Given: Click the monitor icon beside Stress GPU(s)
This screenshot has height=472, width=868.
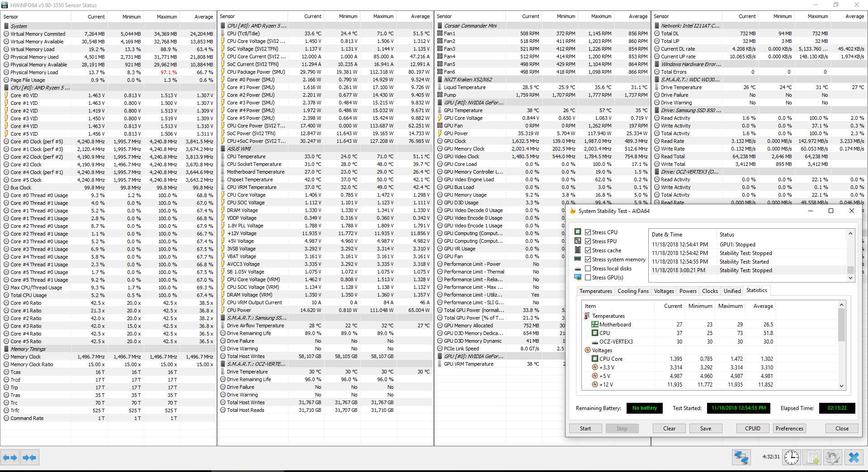Looking at the screenshot, I should pos(578,277).
